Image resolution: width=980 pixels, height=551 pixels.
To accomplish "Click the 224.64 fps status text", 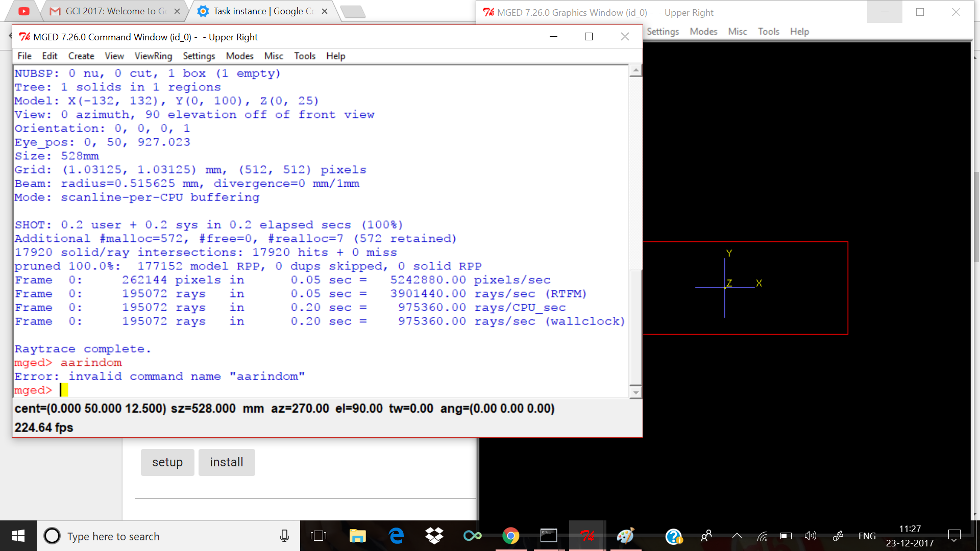I will [44, 428].
